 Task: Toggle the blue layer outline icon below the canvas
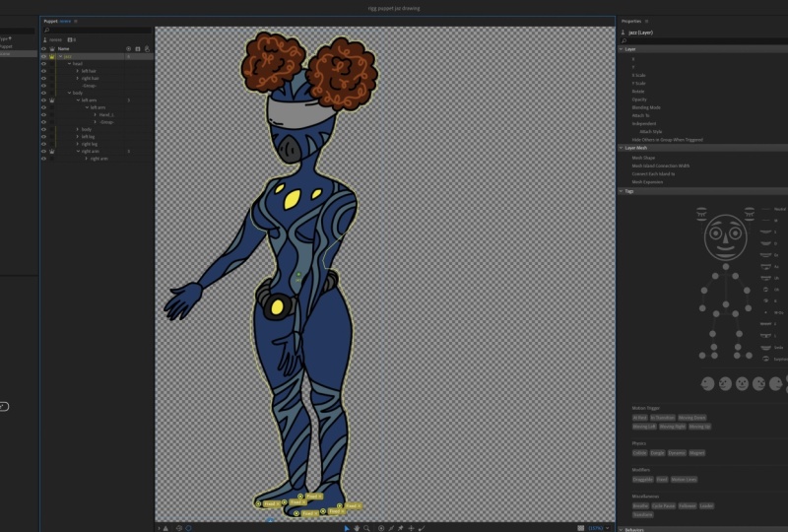point(188,528)
